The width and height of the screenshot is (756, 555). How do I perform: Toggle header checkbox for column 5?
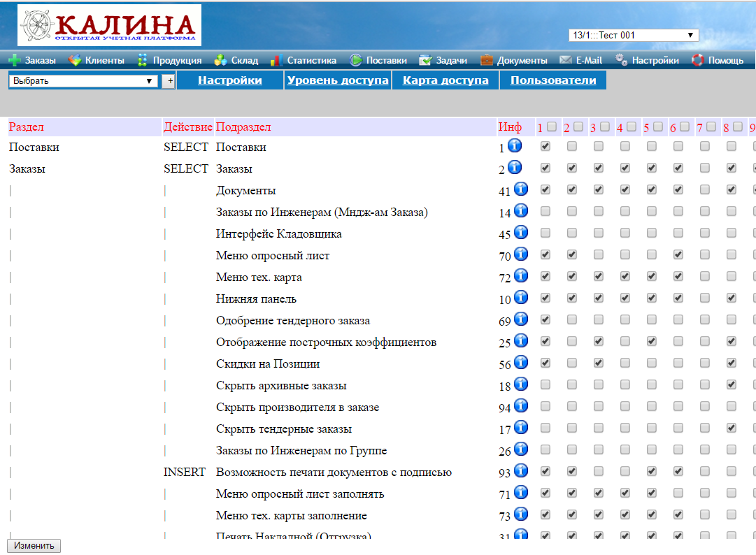point(658,127)
